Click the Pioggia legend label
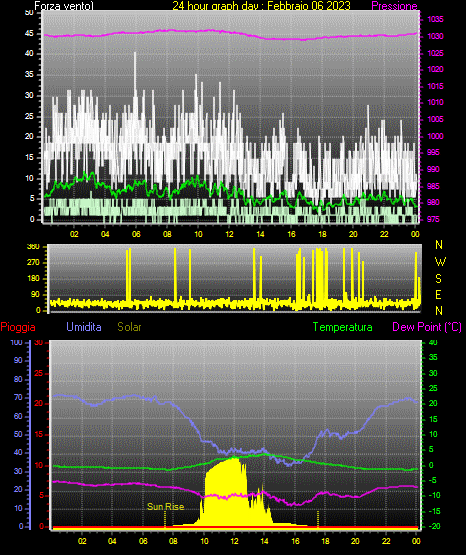 [x=18, y=327]
